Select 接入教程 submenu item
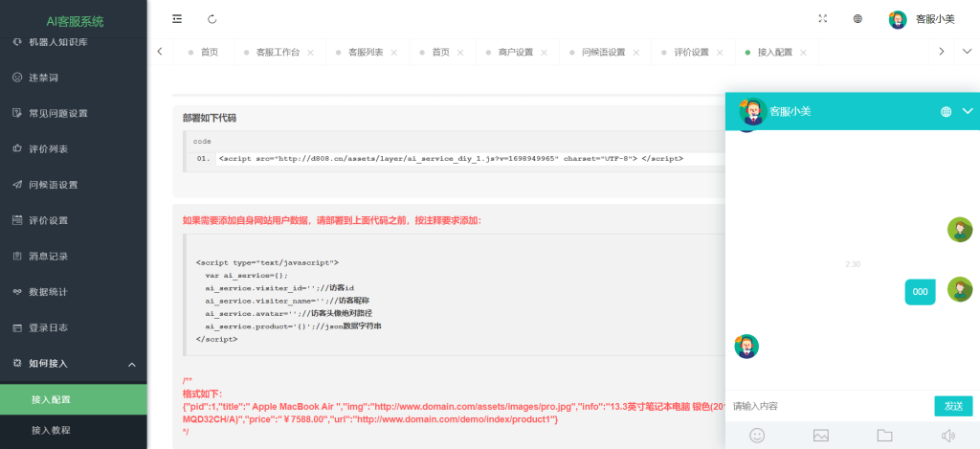Image resolution: width=980 pixels, height=449 pixels. coord(73,430)
